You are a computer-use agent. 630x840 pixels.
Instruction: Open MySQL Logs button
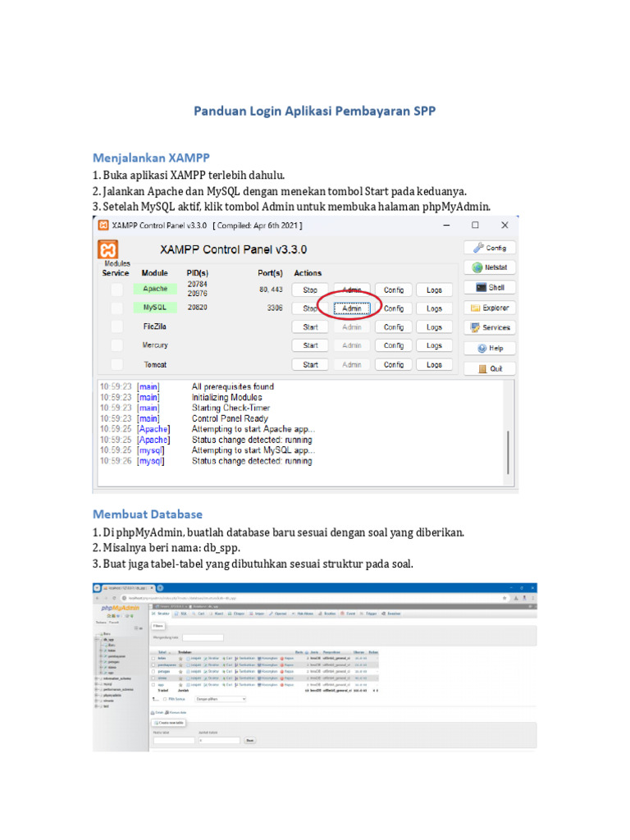[434, 308]
